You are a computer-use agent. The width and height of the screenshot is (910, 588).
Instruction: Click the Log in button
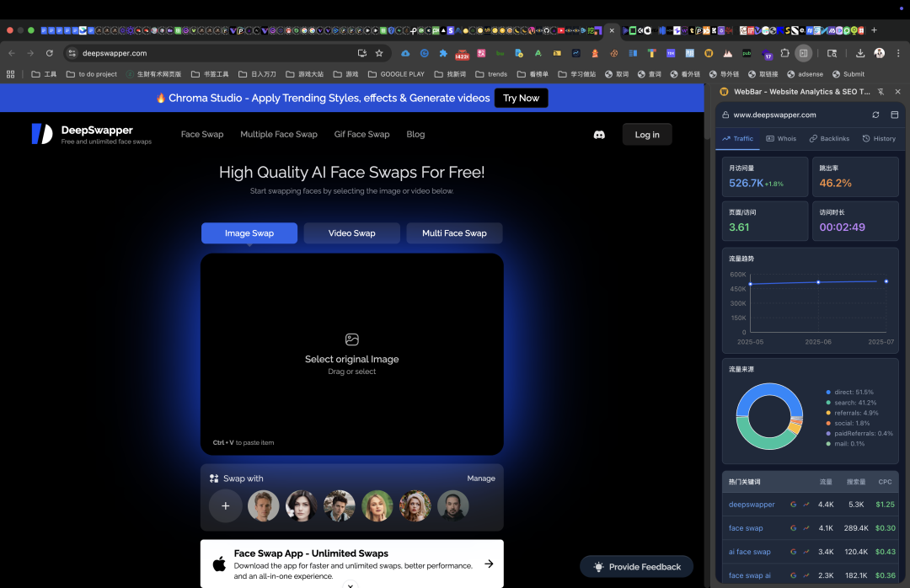[647, 135]
